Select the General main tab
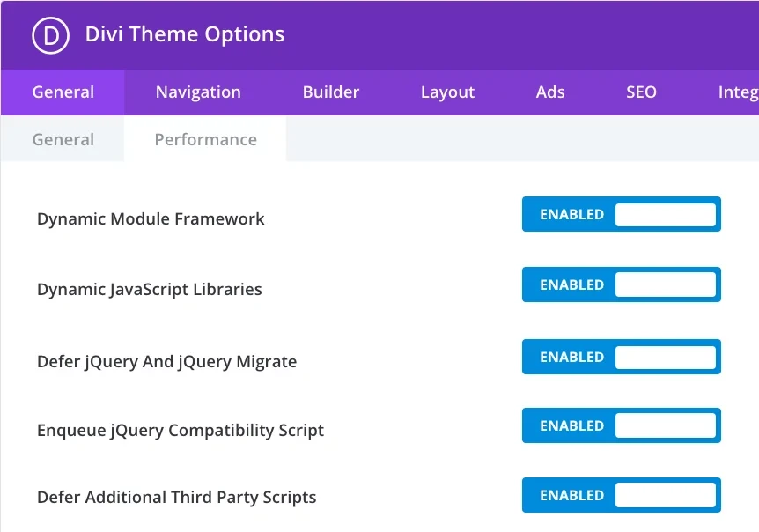 coord(63,92)
